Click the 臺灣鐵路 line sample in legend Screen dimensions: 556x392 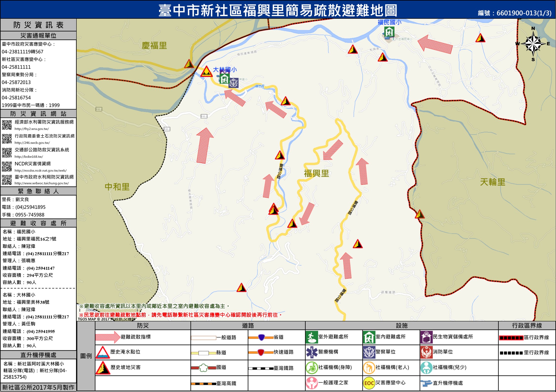tap(261, 369)
